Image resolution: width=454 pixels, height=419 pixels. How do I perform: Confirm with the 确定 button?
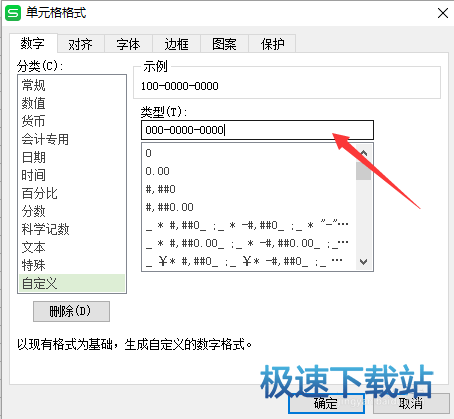point(326,403)
